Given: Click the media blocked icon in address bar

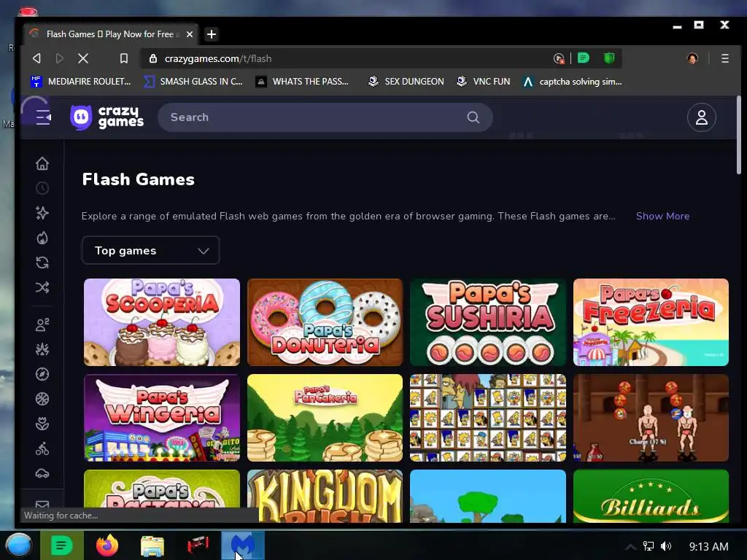Looking at the screenshot, I should coord(559,58).
